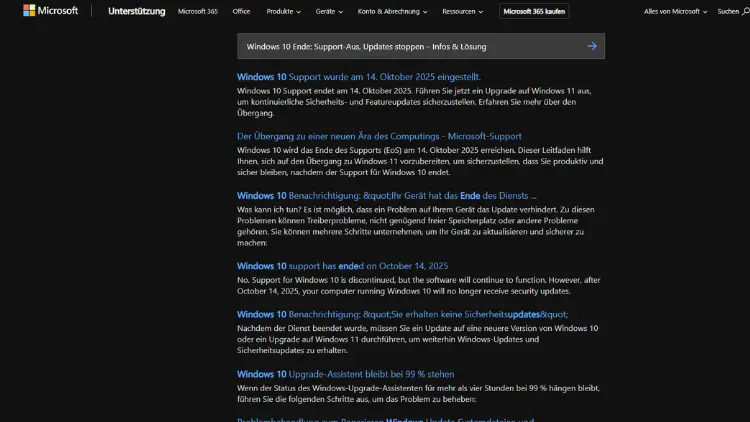750x422 pixels.
Task: Open the Microsoft 365 nav item
Action: [198, 11]
